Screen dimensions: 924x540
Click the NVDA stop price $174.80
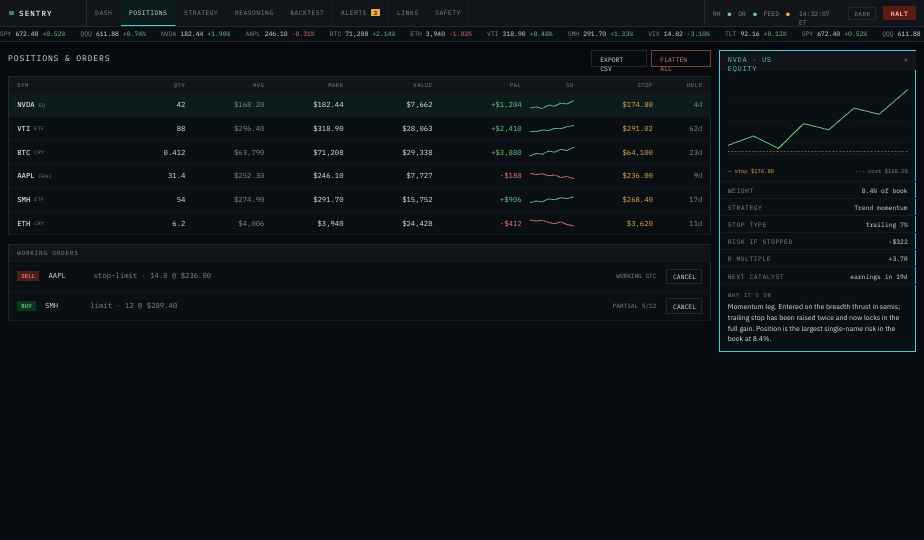(x=637, y=104)
